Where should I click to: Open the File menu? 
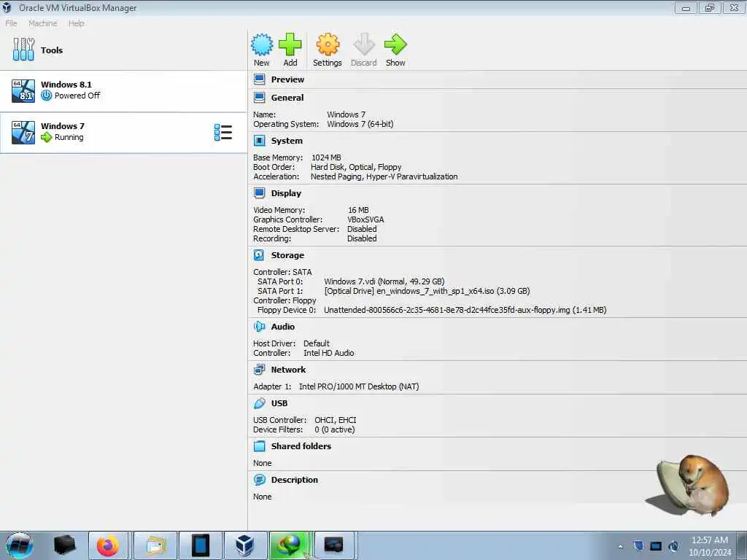(11, 23)
